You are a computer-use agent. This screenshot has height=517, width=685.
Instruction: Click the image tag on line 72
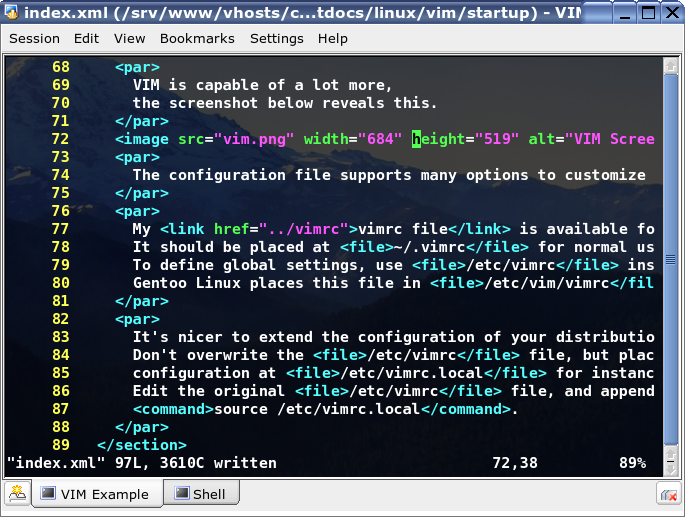142,139
